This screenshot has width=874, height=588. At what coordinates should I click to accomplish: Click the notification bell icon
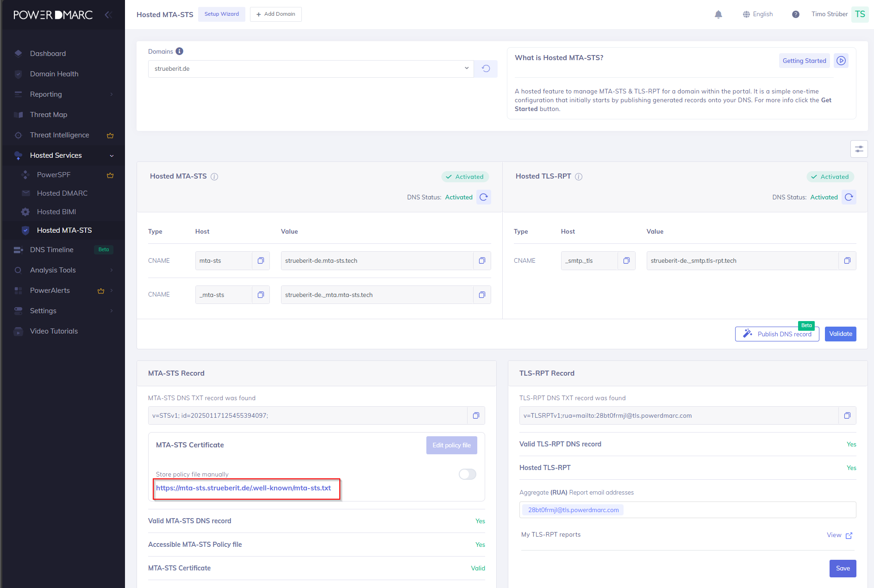click(x=718, y=14)
